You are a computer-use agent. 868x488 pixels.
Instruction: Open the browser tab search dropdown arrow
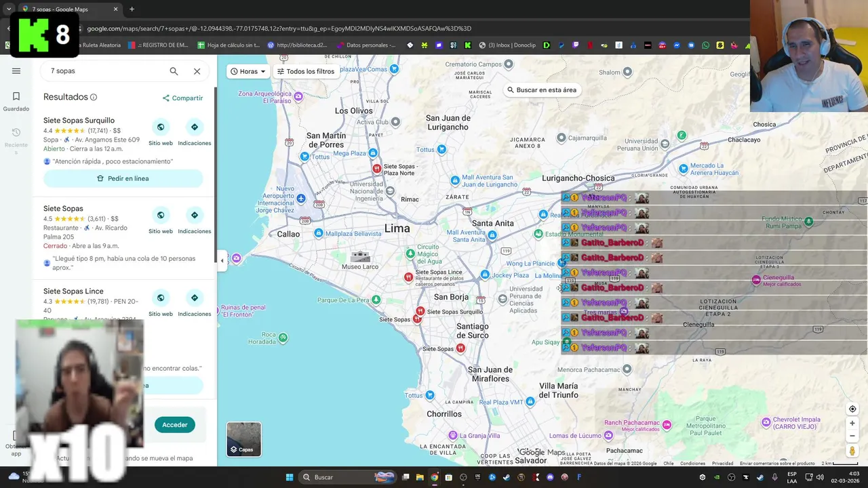pyautogui.click(x=8, y=9)
